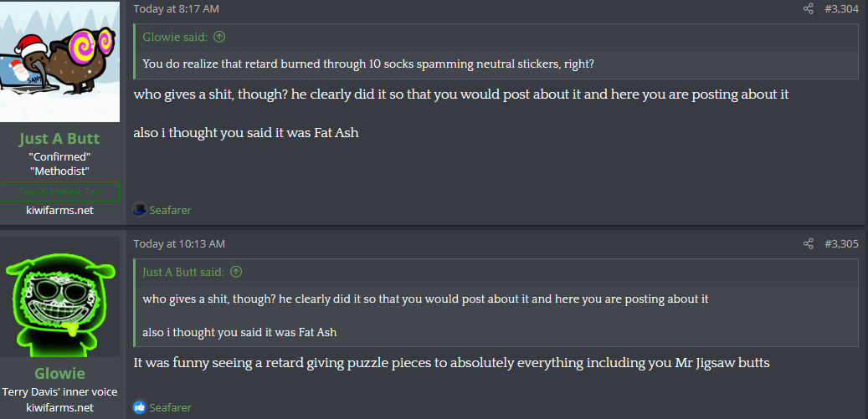The image size is (868, 419).
Task: Click the share icon on post #3,304
Action: coord(808,9)
